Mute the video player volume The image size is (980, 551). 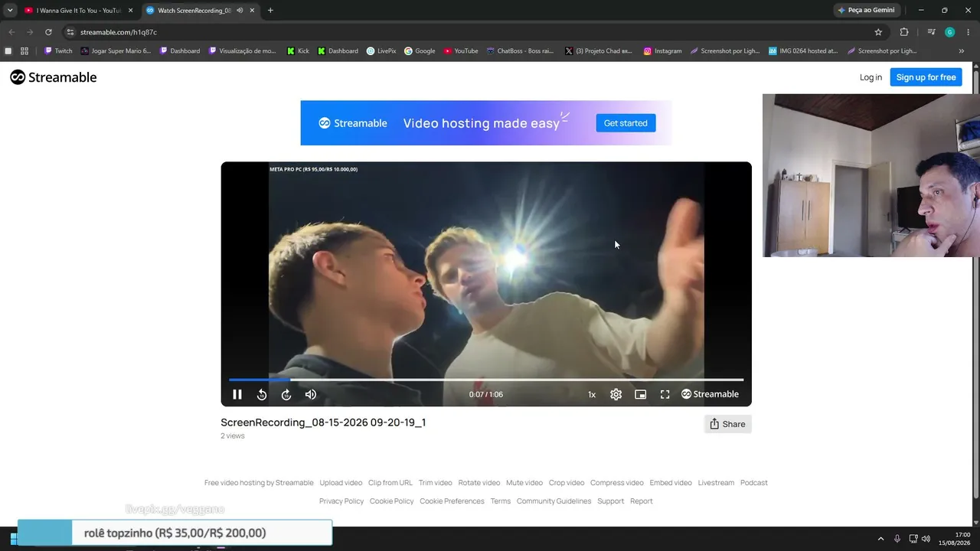(311, 394)
